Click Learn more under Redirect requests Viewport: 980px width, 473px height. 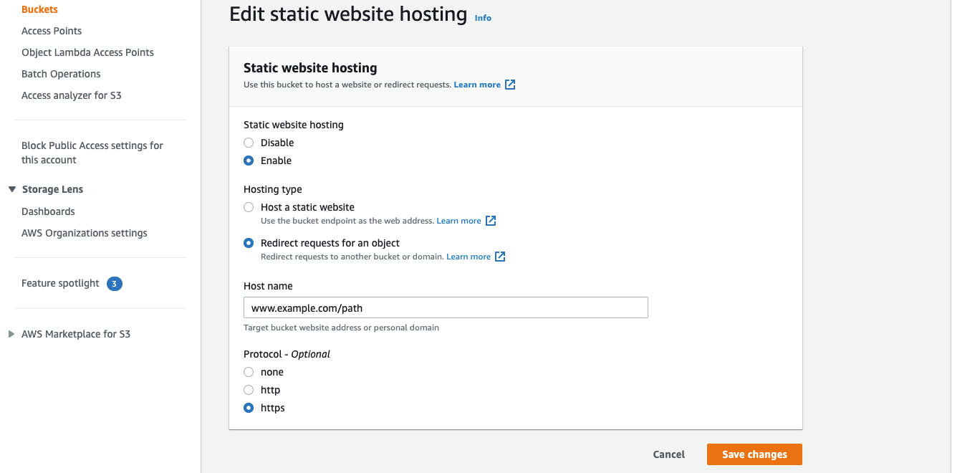click(x=469, y=257)
